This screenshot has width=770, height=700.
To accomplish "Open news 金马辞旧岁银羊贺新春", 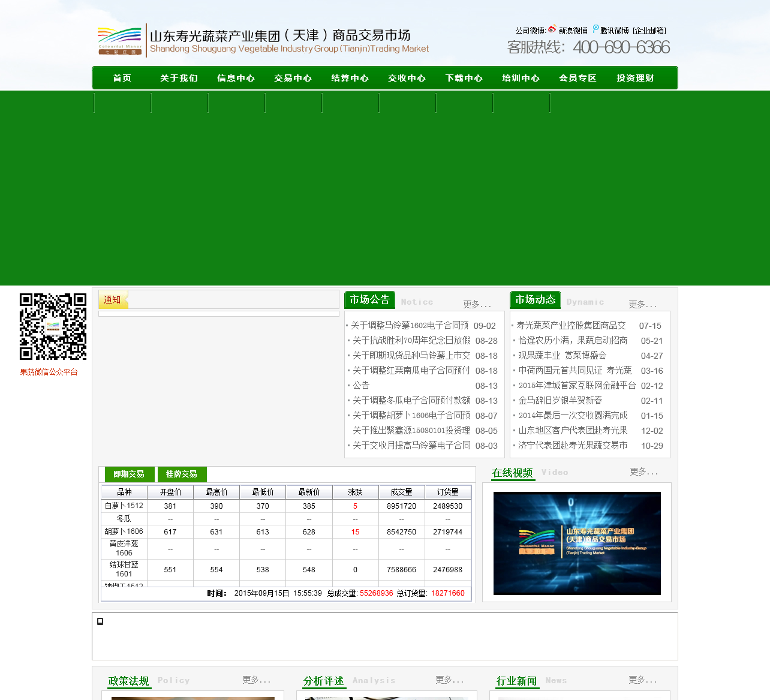I will [561, 401].
